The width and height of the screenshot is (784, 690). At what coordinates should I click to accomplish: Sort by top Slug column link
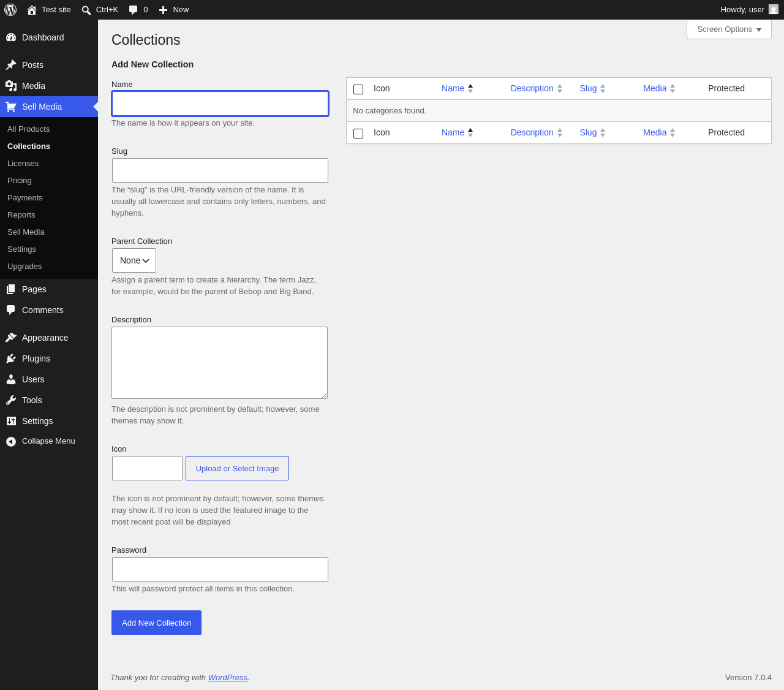click(588, 88)
